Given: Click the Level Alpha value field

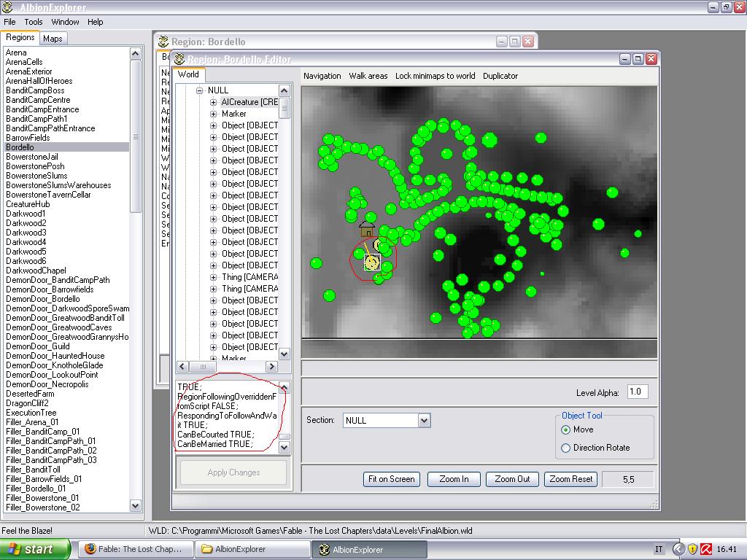Looking at the screenshot, I should pyautogui.click(x=635, y=392).
